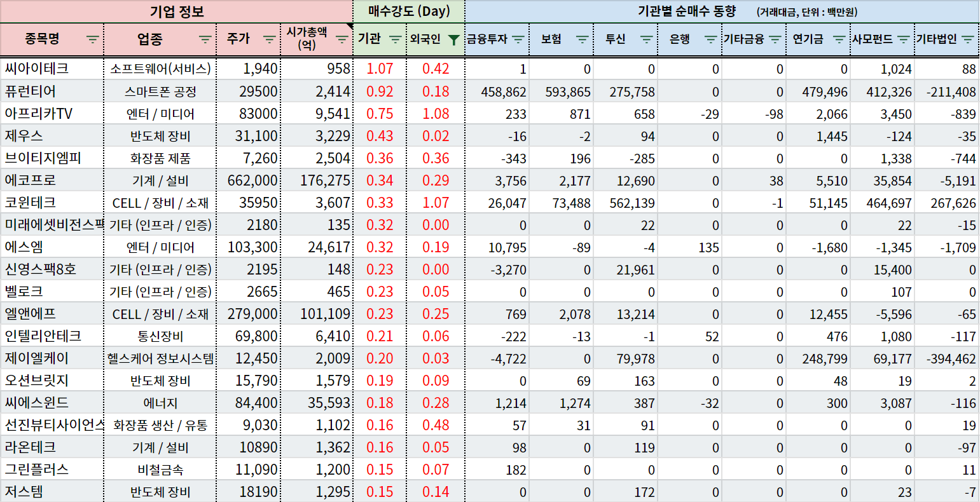
Task: Click the 씨아이테크 stock name cell
Action: click(52, 69)
